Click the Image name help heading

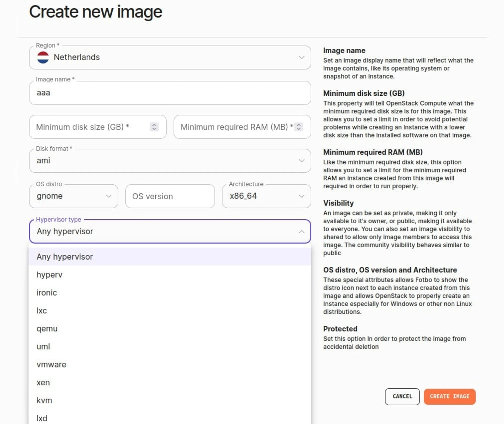tap(344, 50)
